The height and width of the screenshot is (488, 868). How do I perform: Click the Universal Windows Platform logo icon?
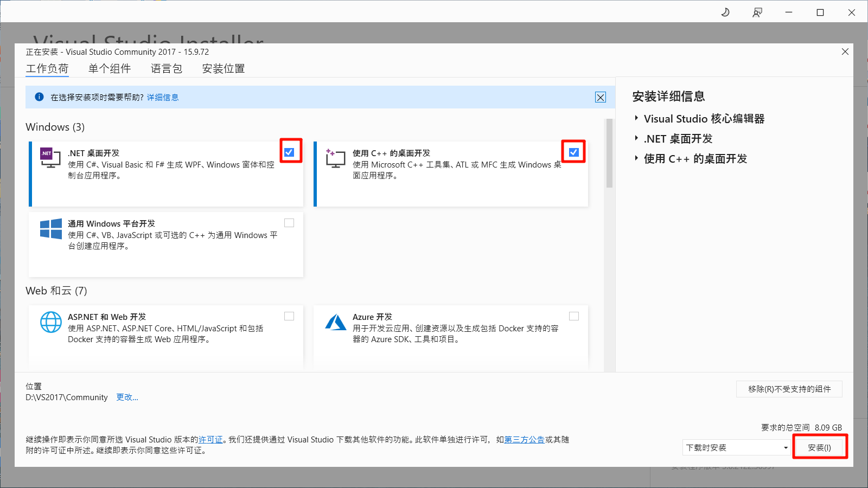(x=51, y=229)
